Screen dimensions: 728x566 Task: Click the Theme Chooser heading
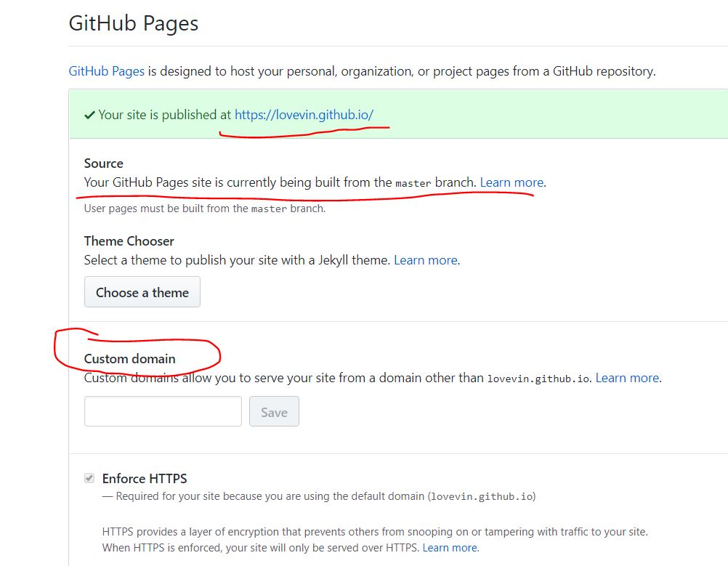pos(129,241)
